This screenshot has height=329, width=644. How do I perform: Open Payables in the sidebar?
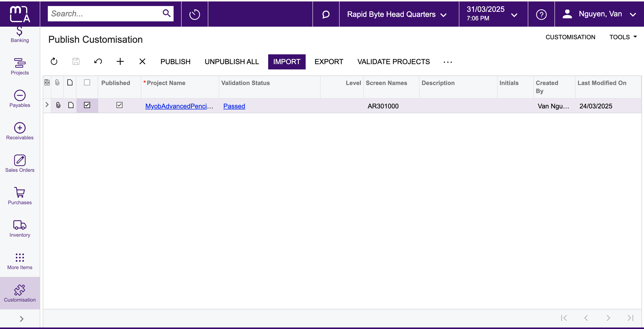[20, 99]
